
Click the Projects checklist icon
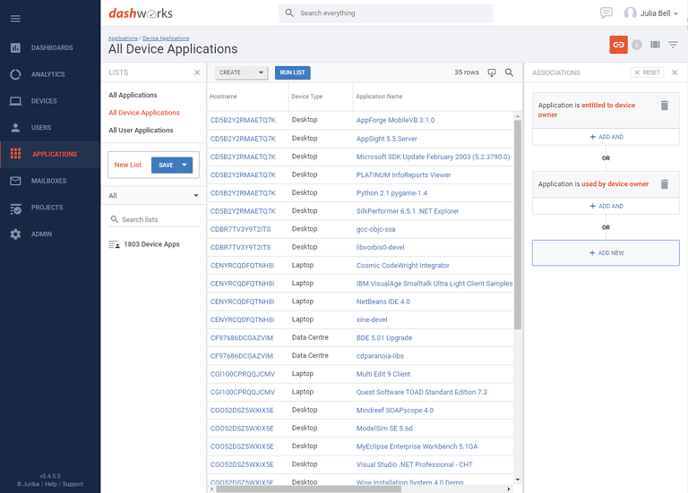tap(16, 209)
